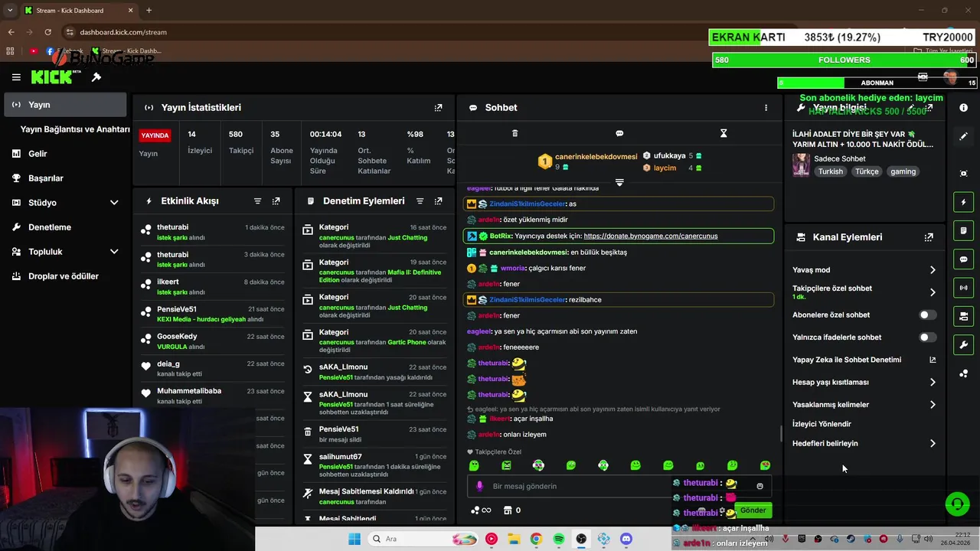This screenshot has width=980, height=551.
Task: Open Droplar ve ödüller sidebar item
Action: (x=65, y=276)
